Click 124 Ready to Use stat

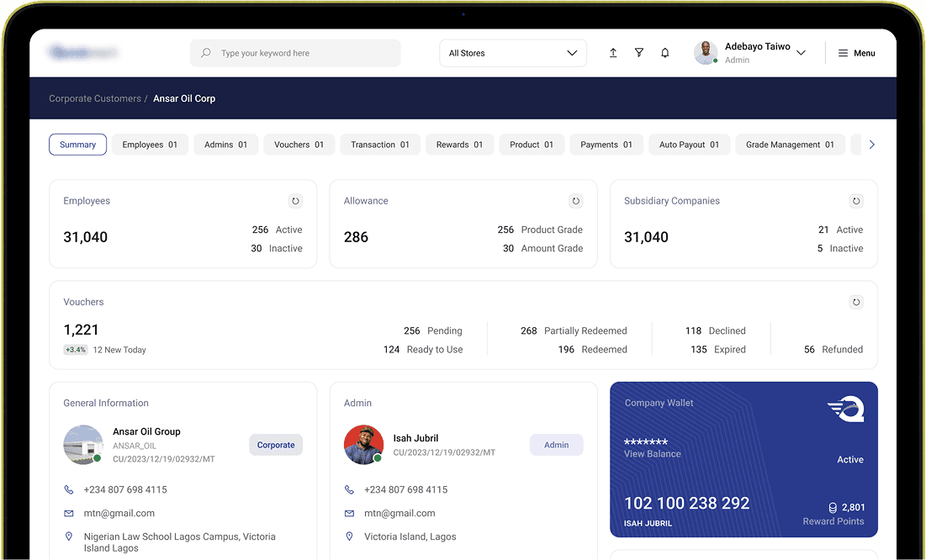[423, 350]
